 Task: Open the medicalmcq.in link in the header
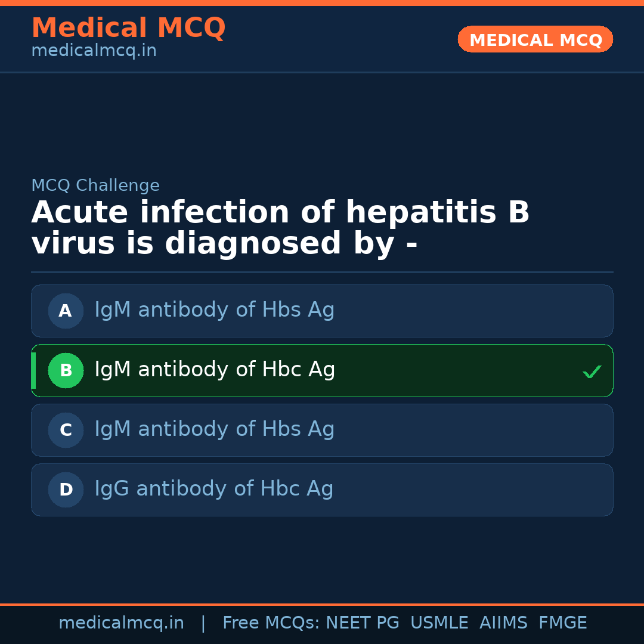click(x=94, y=51)
